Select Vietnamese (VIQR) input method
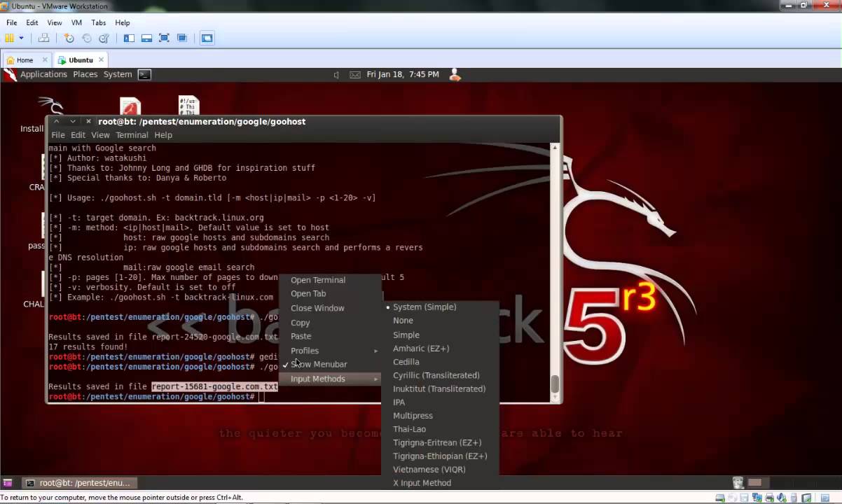This screenshot has height=504, width=842. click(x=441, y=469)
